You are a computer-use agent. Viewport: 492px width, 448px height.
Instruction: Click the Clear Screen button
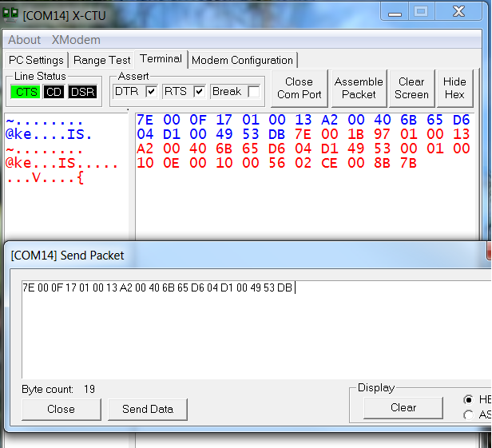click(x=411, y=88)
